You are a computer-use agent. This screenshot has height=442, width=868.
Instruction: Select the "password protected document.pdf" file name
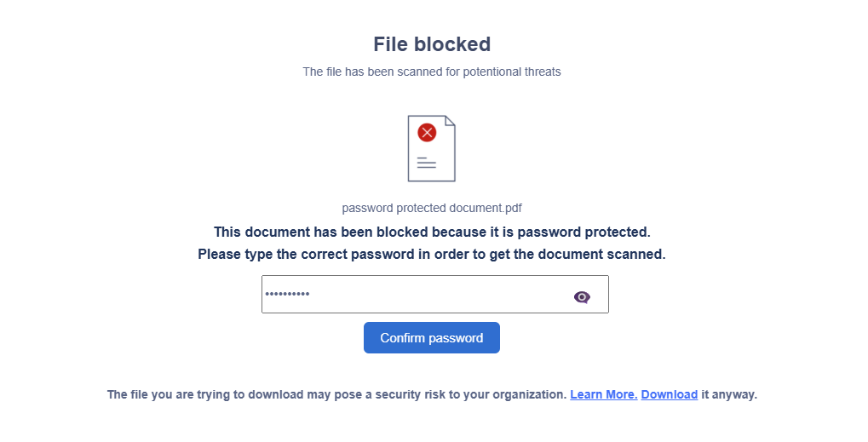pyautogui.click(x=432, y=208)
